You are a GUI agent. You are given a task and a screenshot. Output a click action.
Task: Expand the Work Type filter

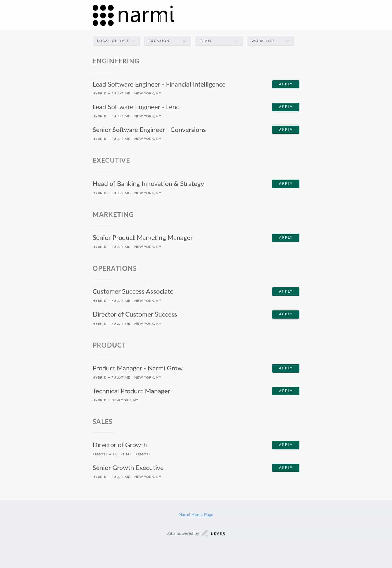coord(270,41)
